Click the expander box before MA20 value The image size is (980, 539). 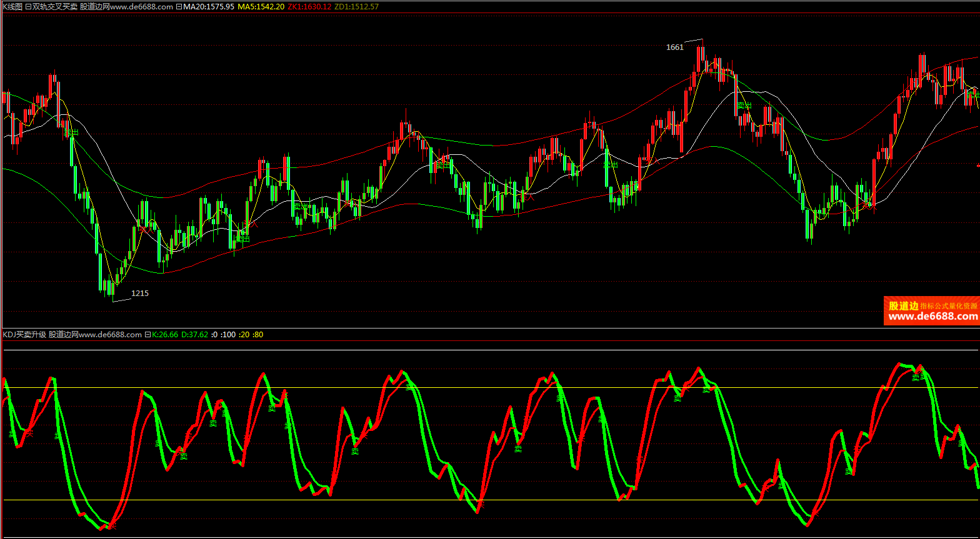coord(179,7)
